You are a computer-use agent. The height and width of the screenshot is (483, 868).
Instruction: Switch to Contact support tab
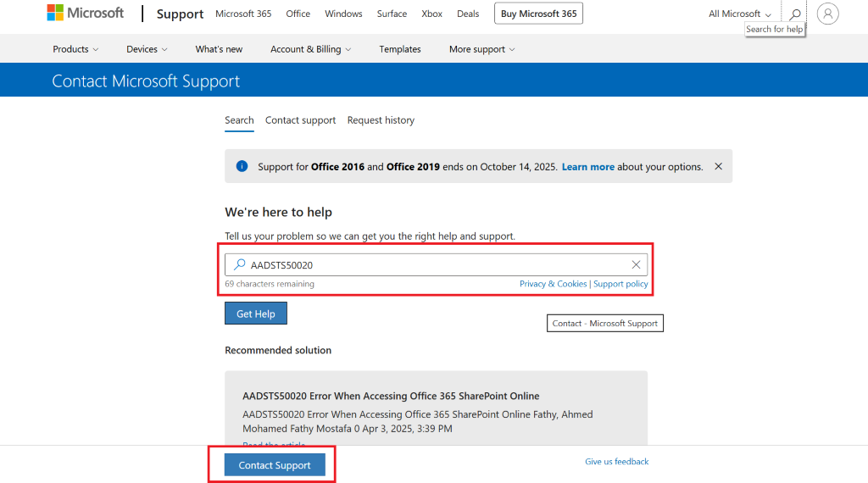tap(301, 120)
